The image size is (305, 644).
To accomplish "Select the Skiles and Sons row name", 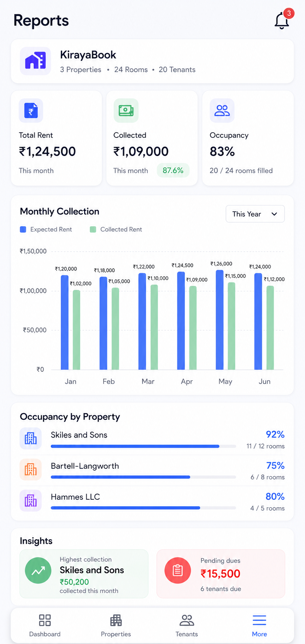I will click(x=79, y=435).
